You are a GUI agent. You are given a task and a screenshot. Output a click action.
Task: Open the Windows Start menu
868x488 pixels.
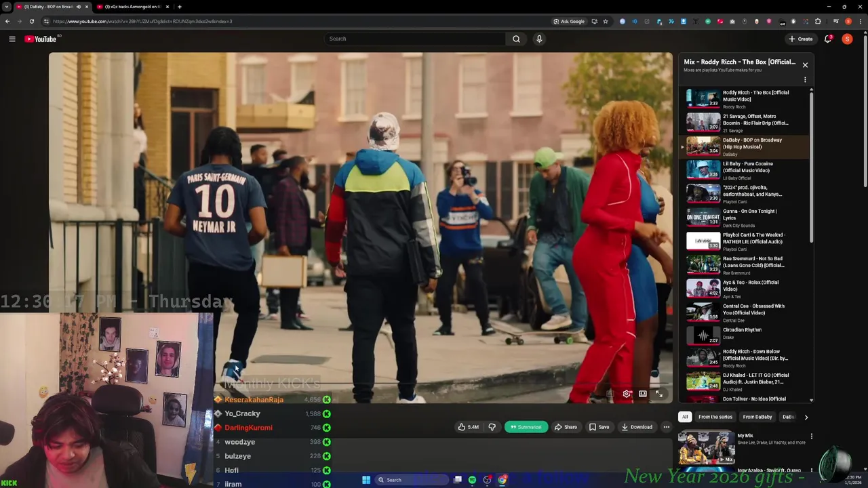coord(366,480)
